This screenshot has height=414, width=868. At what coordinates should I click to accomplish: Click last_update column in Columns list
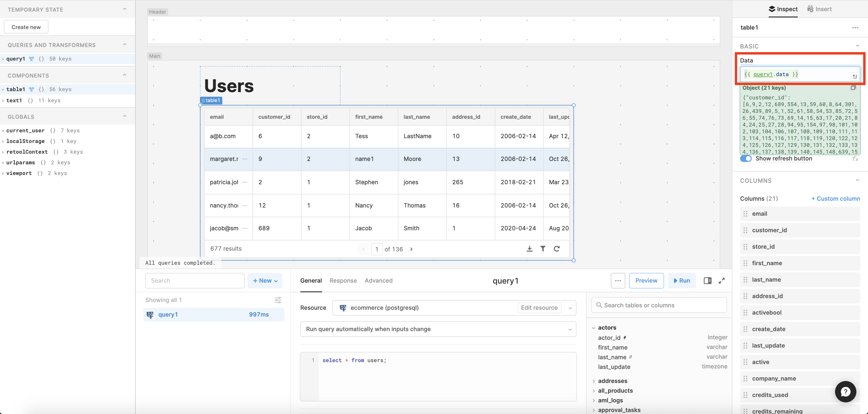point(800,346)
